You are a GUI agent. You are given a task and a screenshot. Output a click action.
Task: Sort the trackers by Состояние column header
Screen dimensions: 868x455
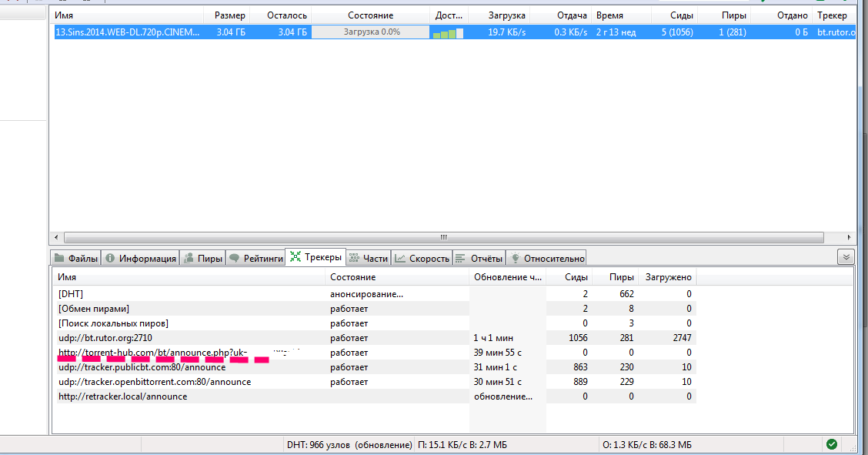click(352, 277)
